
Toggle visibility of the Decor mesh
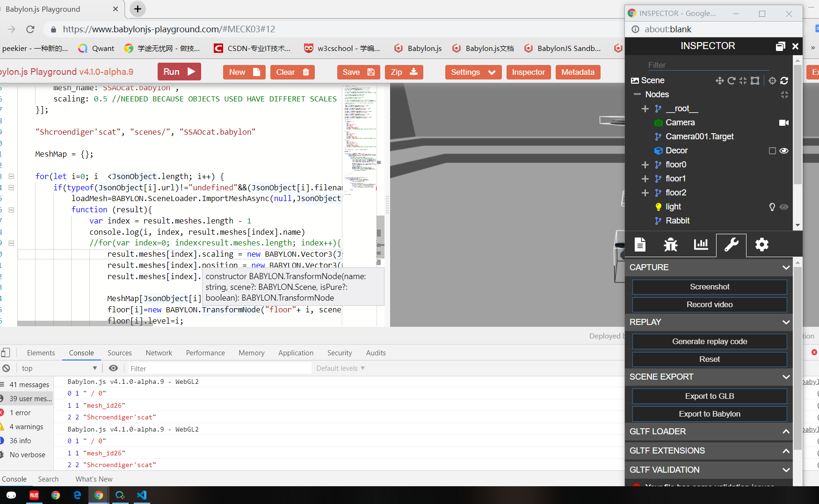(784, 151)
